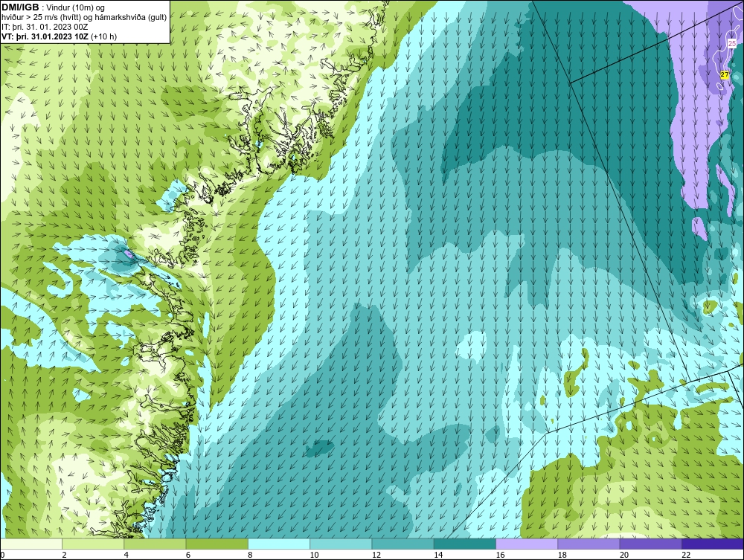The image size is (744, 560).
Task: Click the 16–18 m/s lavender legend swatch
Action: 527,544
